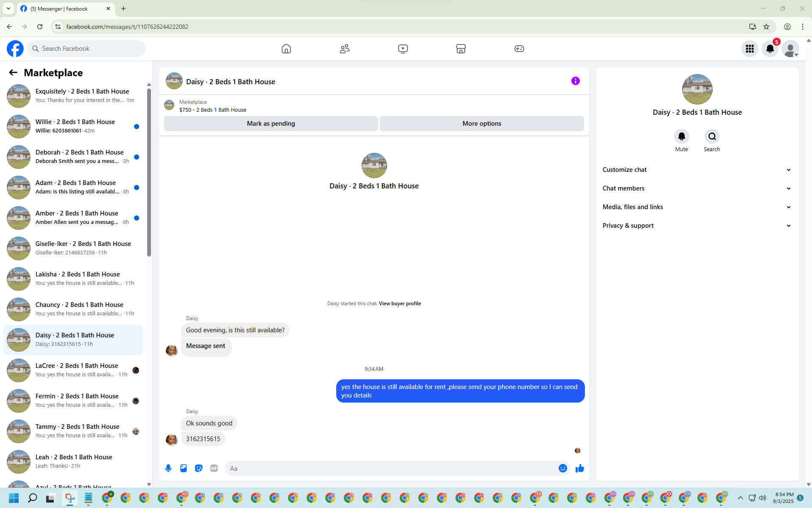Search within the Daisy conversation
This screenshot has width=812, height=508.
(712, 136)
